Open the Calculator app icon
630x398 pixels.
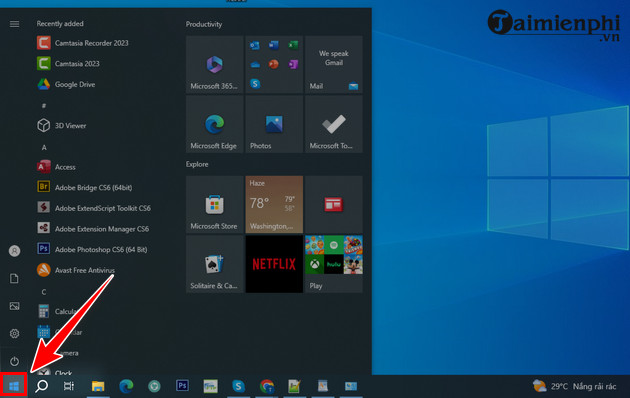click(43, 311)
